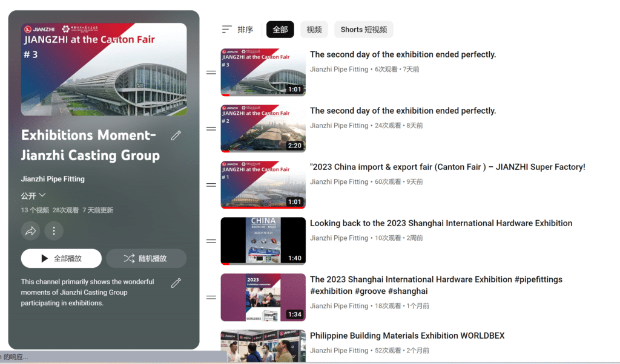Image resolution: width=620 pixels, height=364 pixels.
Task: Click drag handle beside JIANZHI Super Factory video
Action: tap(211, 185)
